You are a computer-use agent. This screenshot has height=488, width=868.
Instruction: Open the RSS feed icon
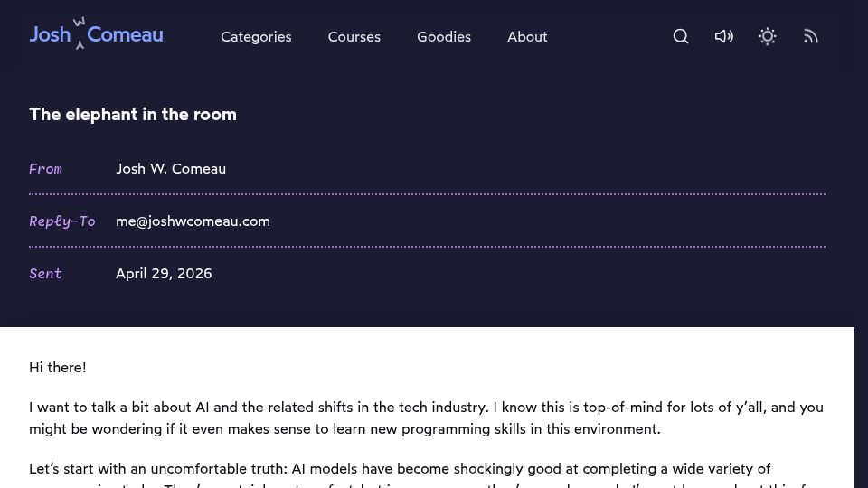[810, 36]
